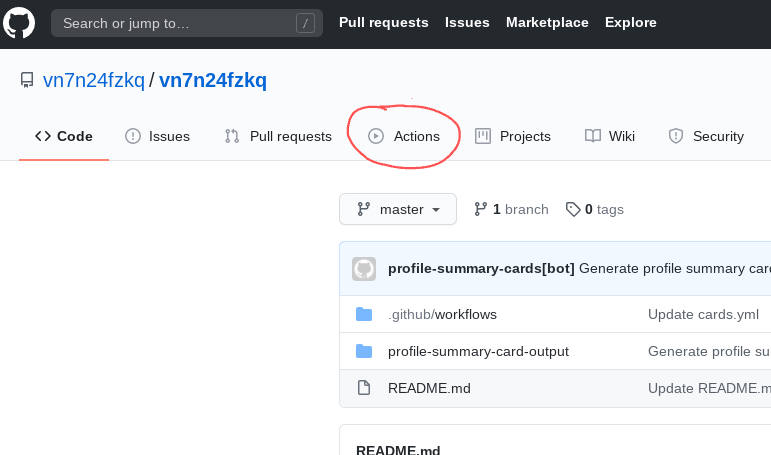Click the README.md file icon
The image size is (771, 455).
point(364,388)
